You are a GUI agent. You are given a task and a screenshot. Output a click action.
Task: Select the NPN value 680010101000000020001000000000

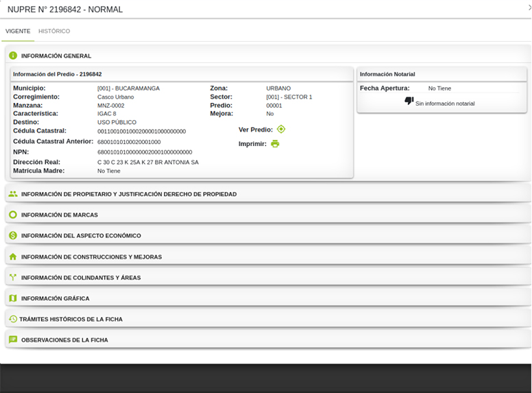tap(145, 152)
